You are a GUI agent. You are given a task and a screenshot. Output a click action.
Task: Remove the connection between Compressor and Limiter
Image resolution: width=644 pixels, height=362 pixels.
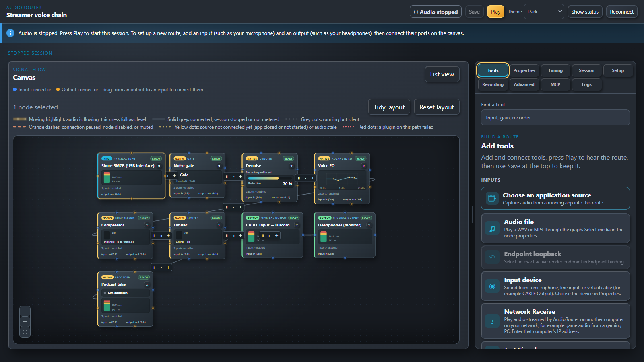pyautogui.click(x=161, y=236)
